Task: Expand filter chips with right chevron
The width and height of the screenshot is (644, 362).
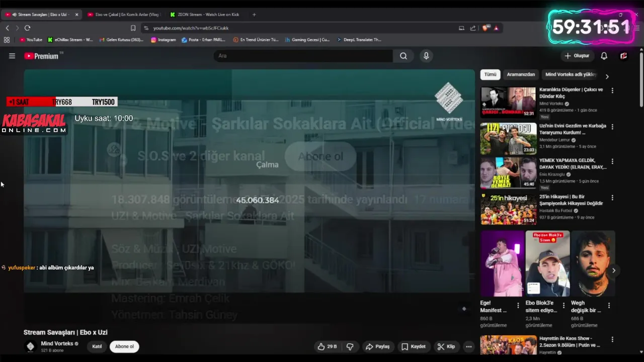Action: point(607,76)
